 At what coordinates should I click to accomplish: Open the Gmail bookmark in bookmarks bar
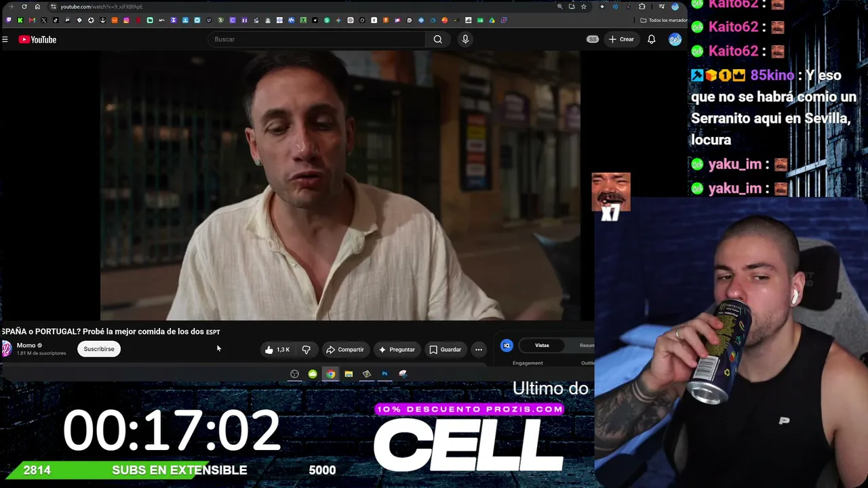click(x=32, y=20)
